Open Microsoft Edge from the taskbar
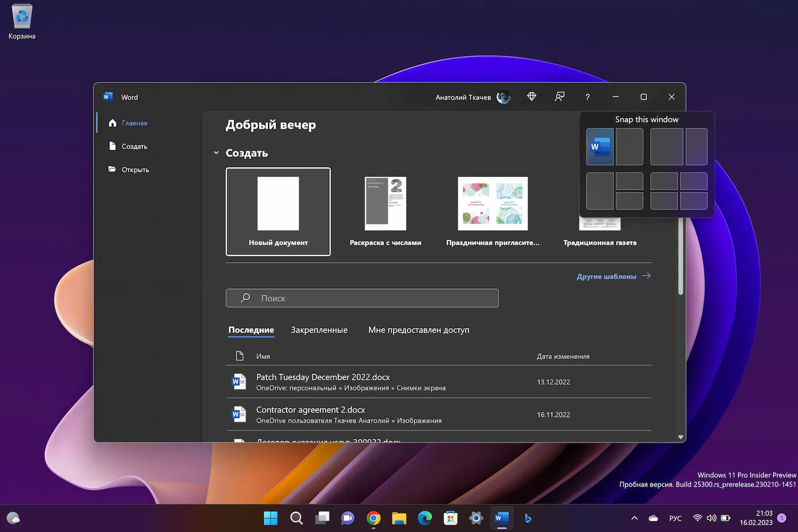Screen dimensions: 798x532 pyautogui.click(x=425, y=518)
